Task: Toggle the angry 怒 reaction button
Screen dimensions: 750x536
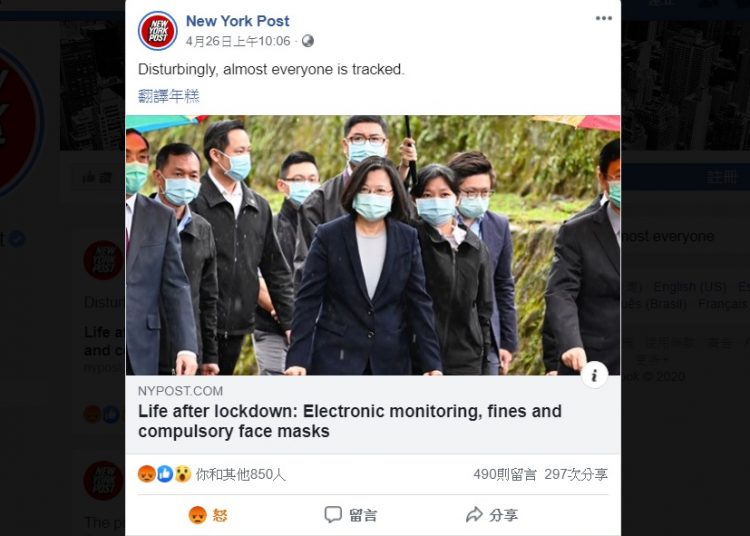Action: point(208,515)
